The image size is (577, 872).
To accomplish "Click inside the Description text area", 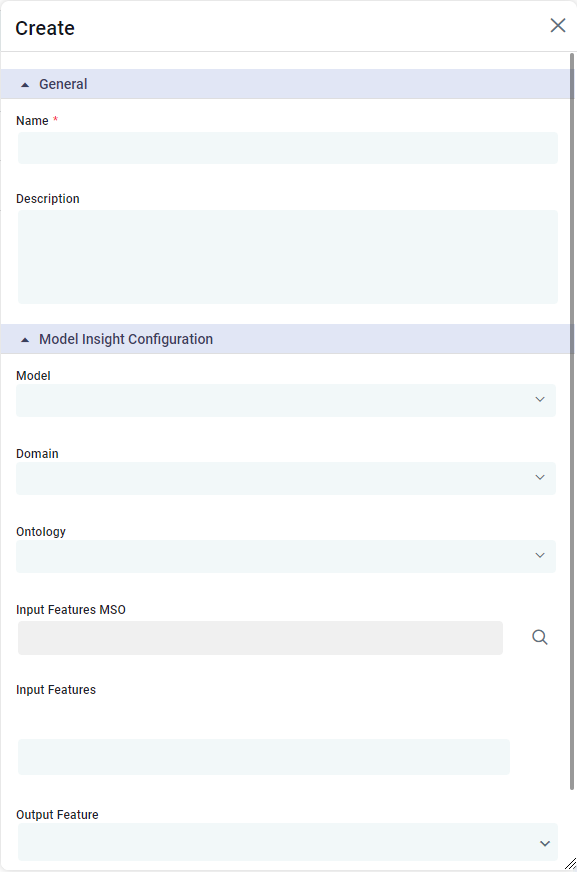I will (x=287, y=257).
